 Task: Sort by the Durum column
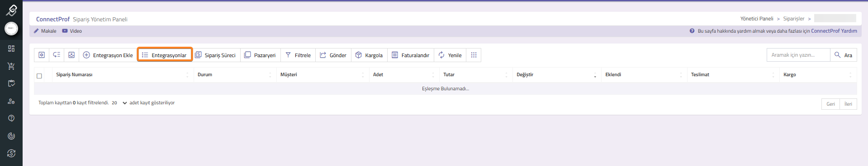[x=235, y=74]
